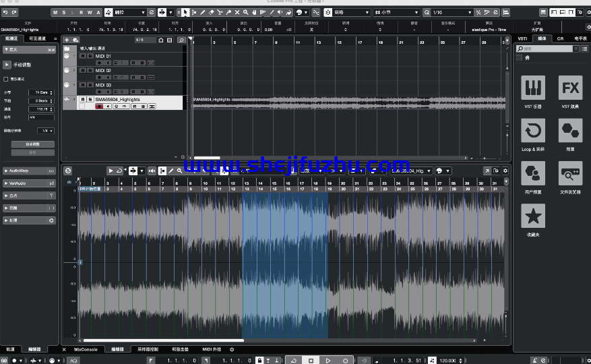
Task: Toggle global Mute M state button
Action: tap(55, 12)
